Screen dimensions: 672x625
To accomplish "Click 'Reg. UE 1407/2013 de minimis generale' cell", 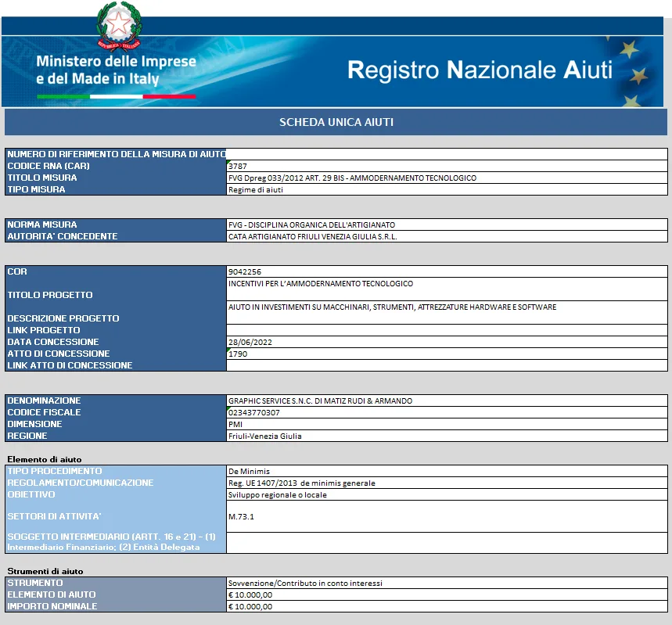I will click(447, 483).
